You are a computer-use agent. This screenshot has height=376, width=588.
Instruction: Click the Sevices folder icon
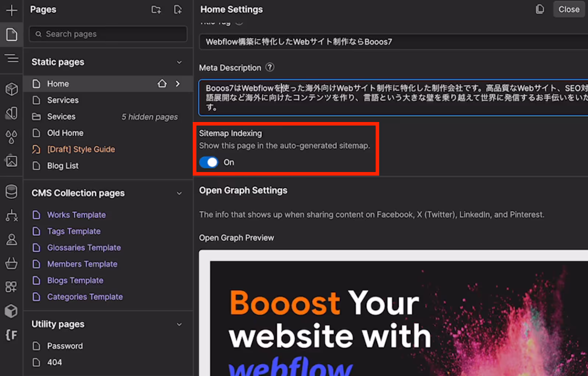pyautogui.click(x=36, y=117)
